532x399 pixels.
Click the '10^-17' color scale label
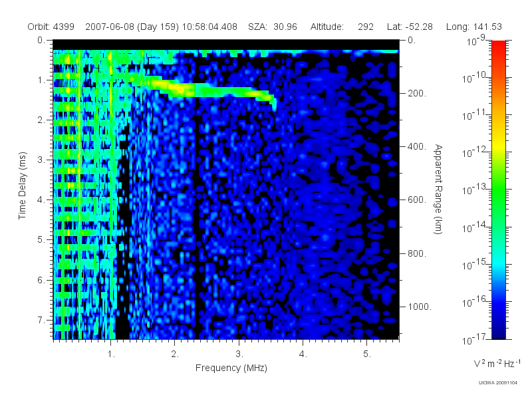[474, 339]
